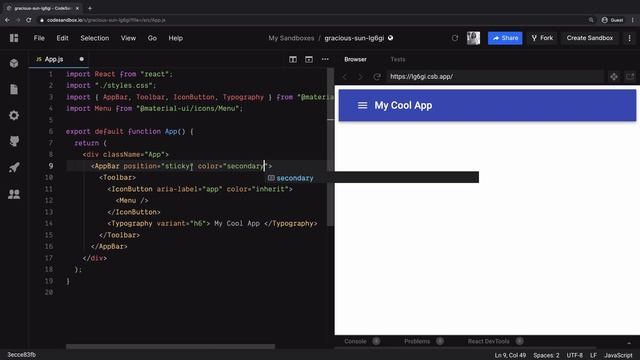Click the gracious-sun-lg6gi sandbox name
Image resolution: width=640 pixels, height=360 pixels.
point(354,38)
